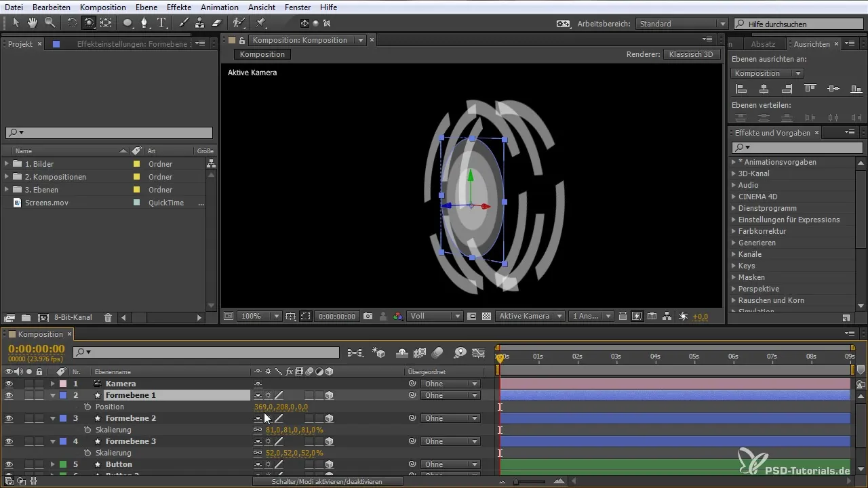Select the Hand tool

point(33,22)
